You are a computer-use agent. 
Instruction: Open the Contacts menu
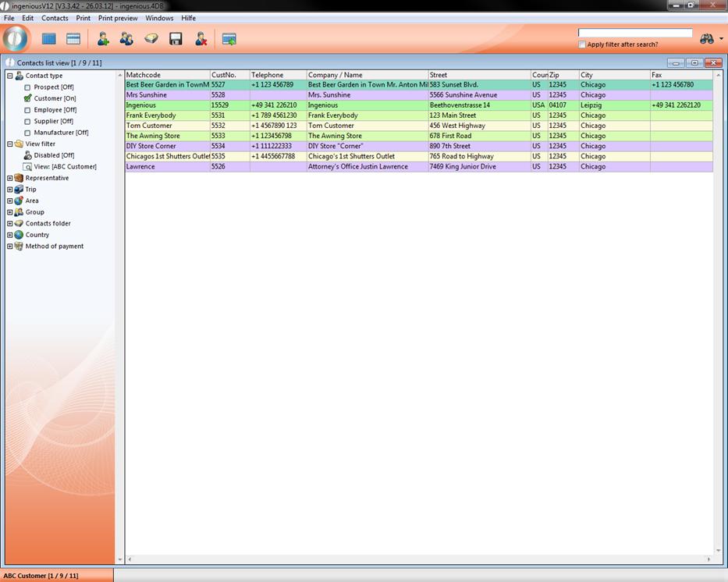point(54,18)
